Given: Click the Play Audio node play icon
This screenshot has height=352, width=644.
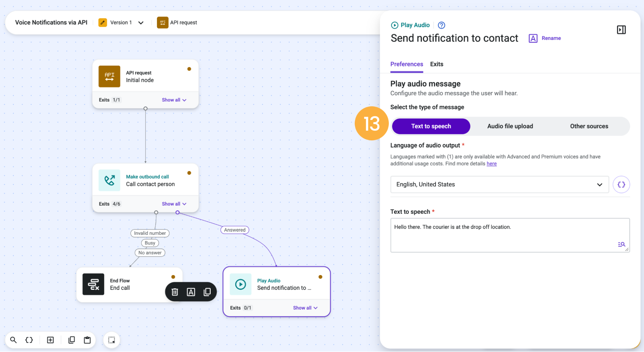Looking at the screenshot, I should point(240,284).
